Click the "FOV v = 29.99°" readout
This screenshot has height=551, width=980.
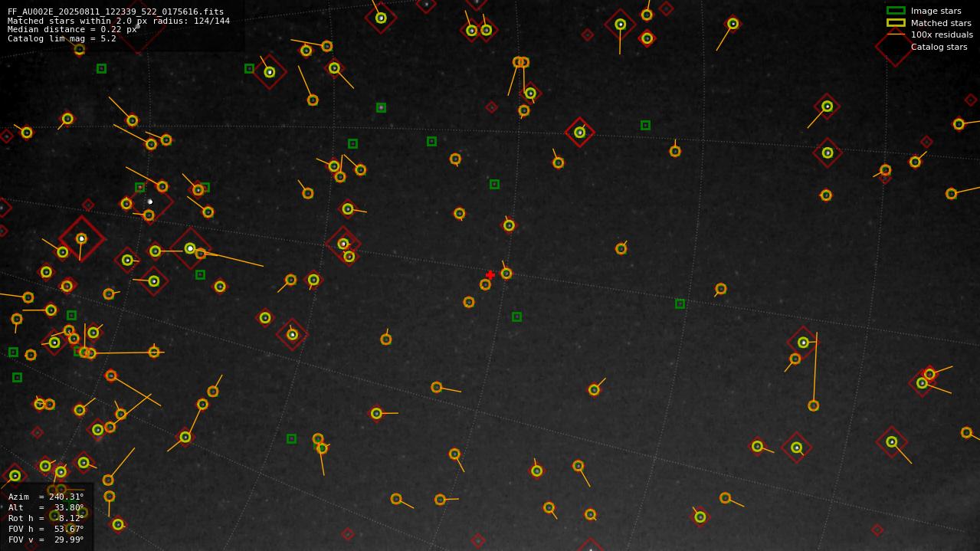pos(46,540)
